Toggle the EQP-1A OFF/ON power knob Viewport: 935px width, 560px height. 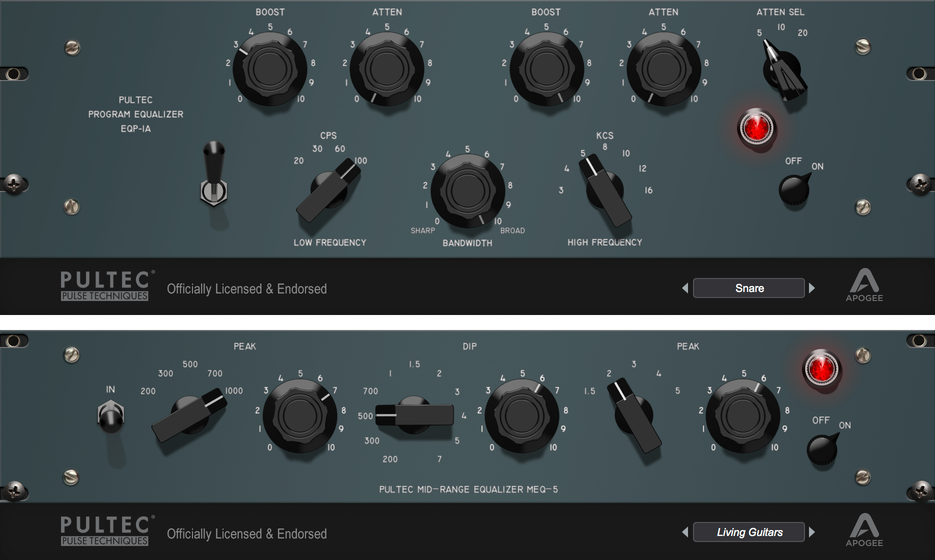pyautogui.click(x=794, y=189)
